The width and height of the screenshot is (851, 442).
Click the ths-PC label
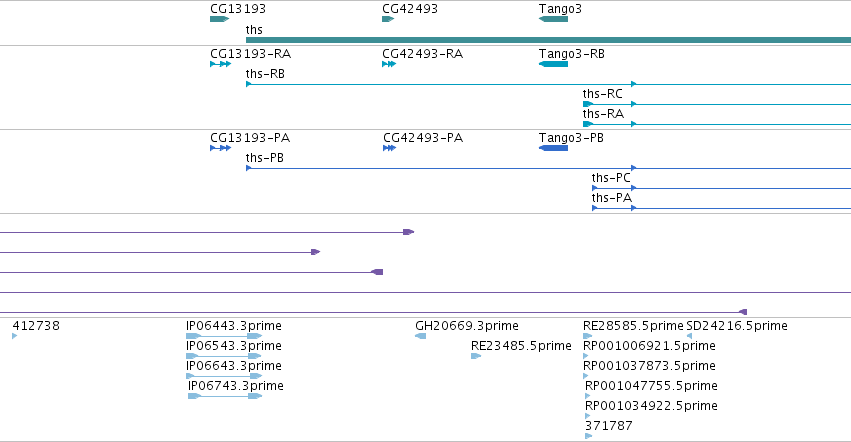click(x=611, y=178)
